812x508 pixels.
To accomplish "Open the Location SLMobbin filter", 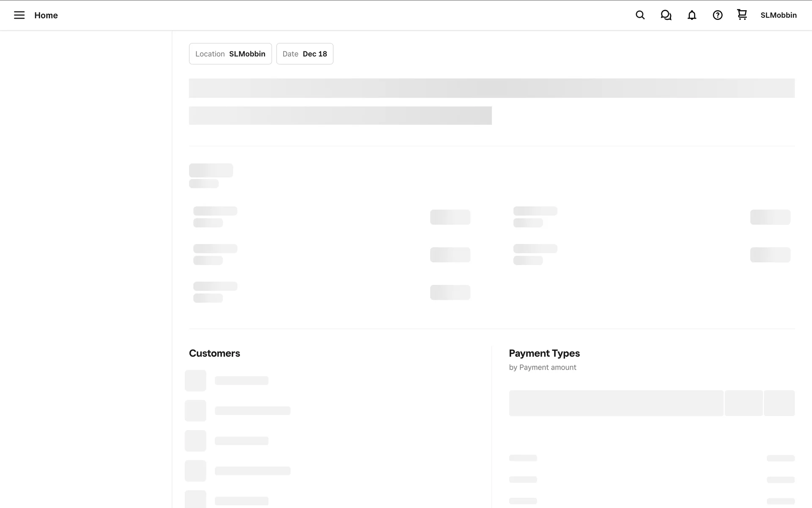I will (230, 54).
